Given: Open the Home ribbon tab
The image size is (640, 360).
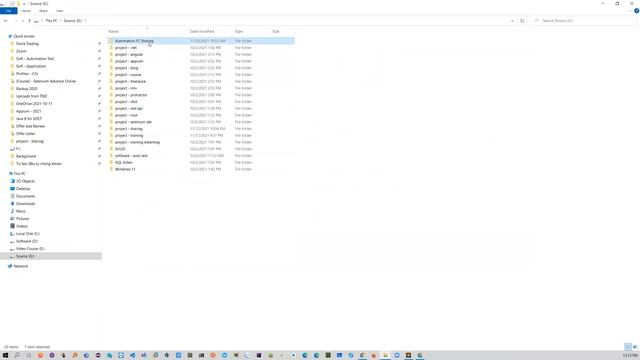Looking at the screenshot, I should pos(26,11).
